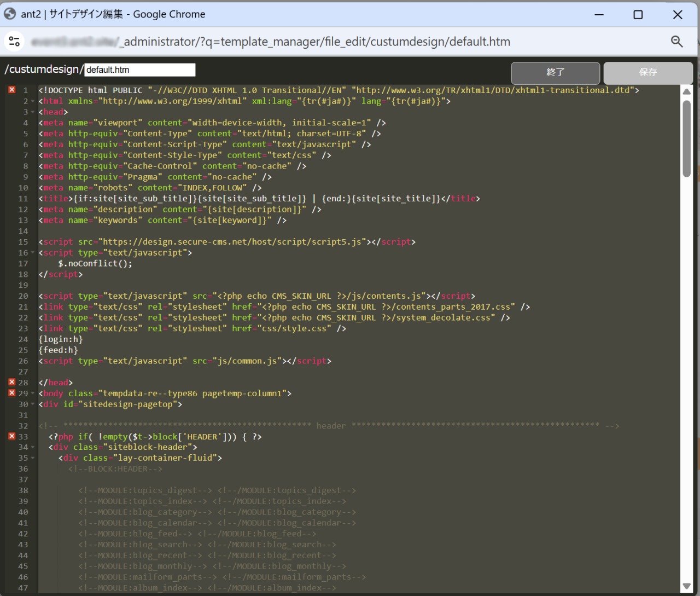Click the robots INDEX,FOLLOW meta line
The image size is (700, 596).
150,188
